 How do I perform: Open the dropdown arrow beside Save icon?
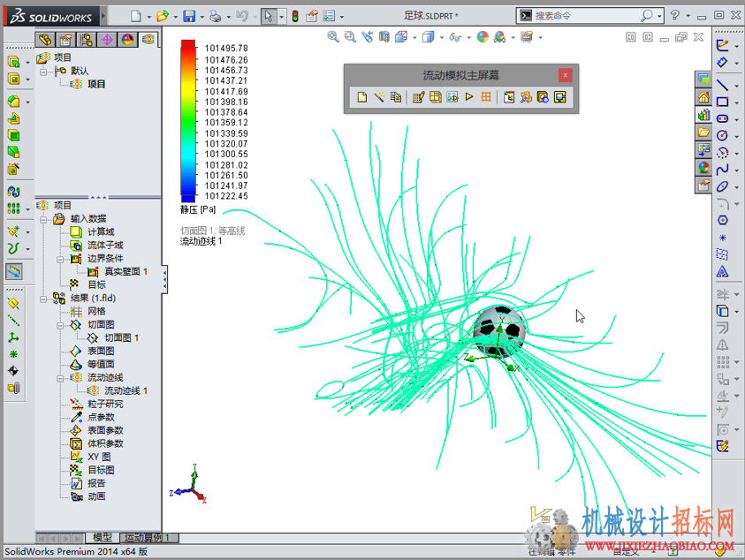(201, 17)
